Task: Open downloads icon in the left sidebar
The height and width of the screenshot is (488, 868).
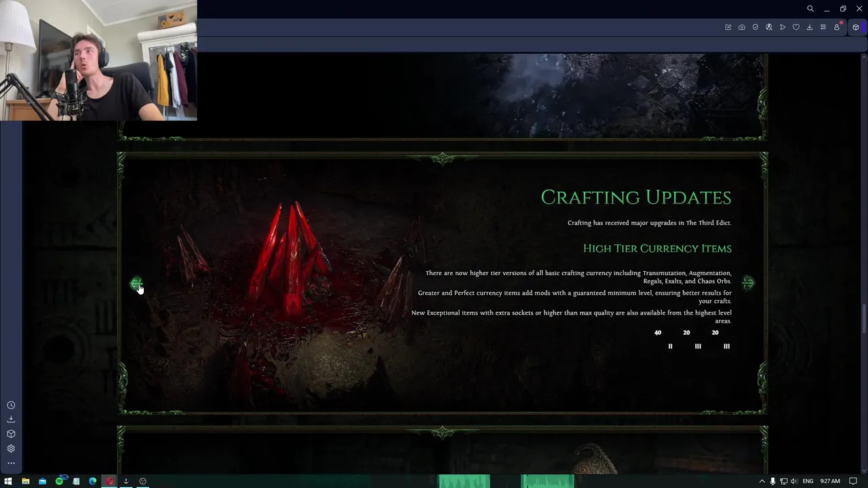Action: [x=11, y=420]
